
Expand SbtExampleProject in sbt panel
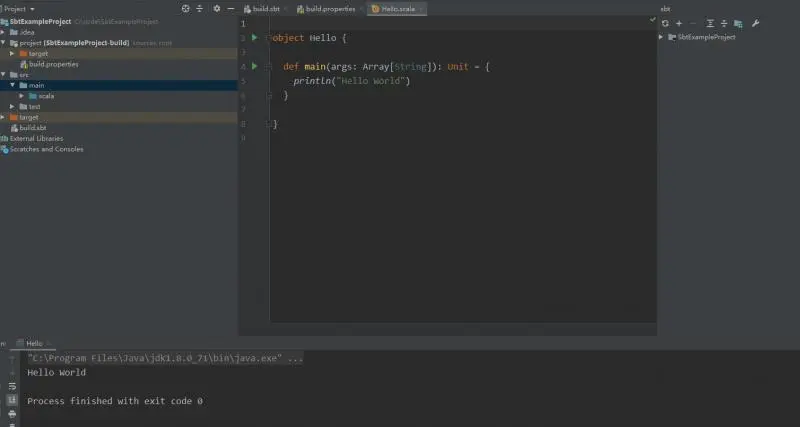[661, 37]
